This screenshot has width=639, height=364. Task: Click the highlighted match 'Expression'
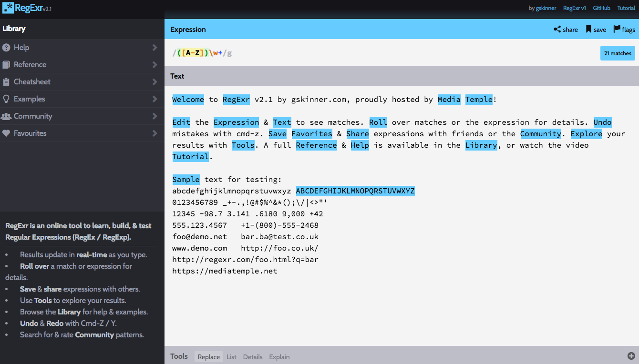pyautogui.click(x=236, y=122)
